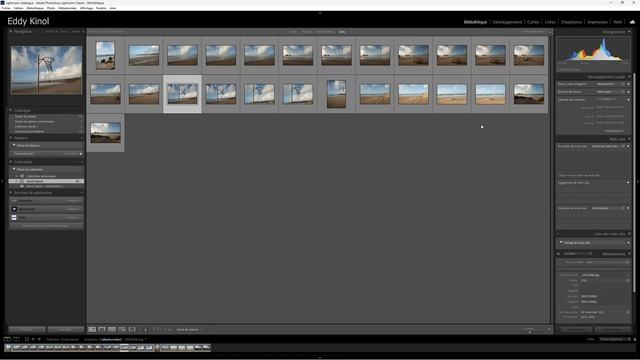Screen dimensions: 640x360
Task: Click the Disque dur publish service icon
Action: [14, 201]
